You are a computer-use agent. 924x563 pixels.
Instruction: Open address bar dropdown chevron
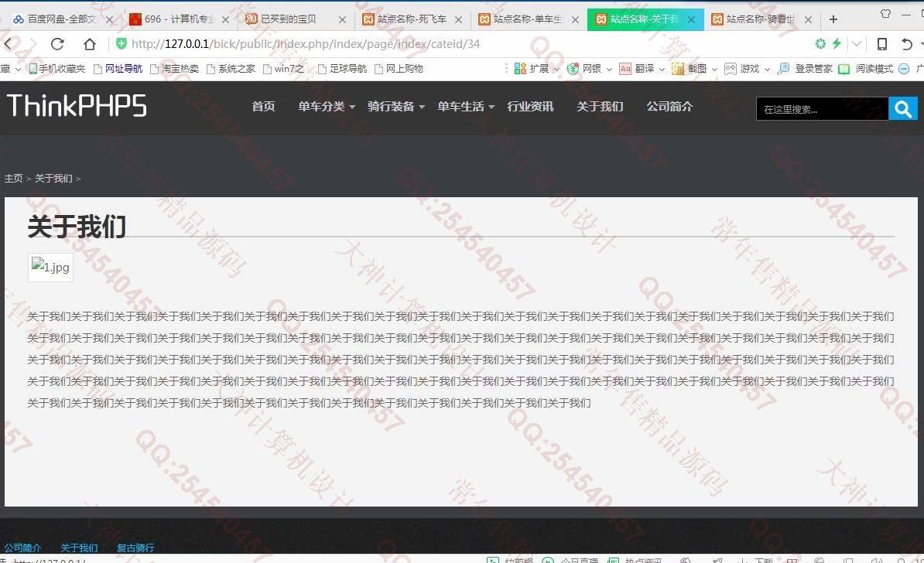[x=856, y=43]
